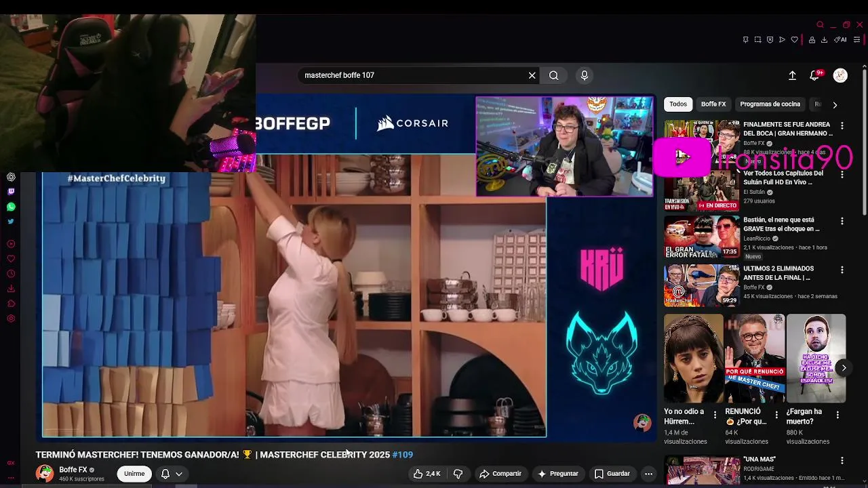Bookmark page with toolbar heart icon
The width and height of the screenshot is (868, 488).
(x=794, y=40)
